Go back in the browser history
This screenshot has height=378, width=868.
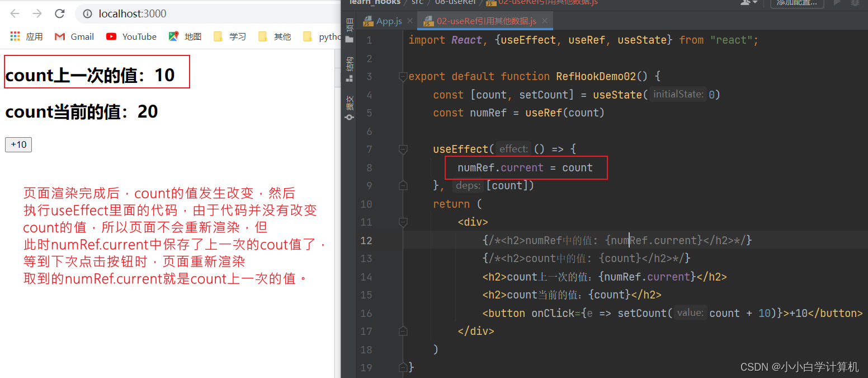tap(15, 13)
